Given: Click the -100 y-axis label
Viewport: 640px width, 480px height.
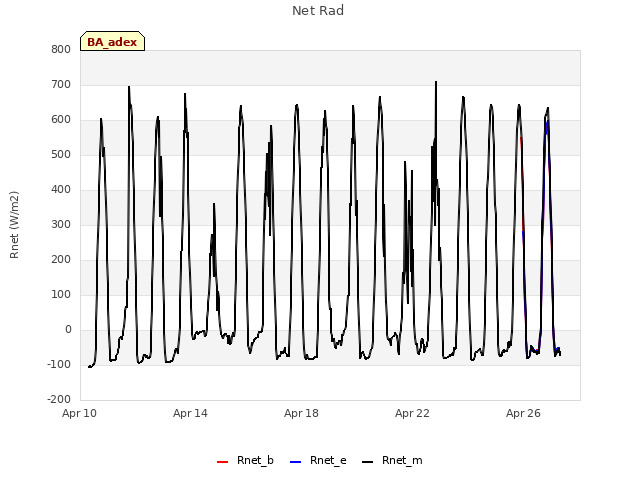Looking at the screenshot, I should click(x=59, y=364).
